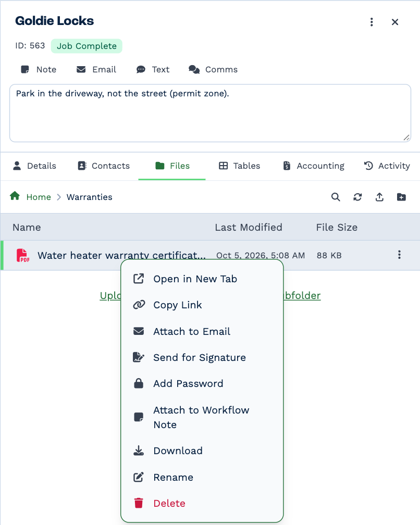Sort by Last Modified column
The width and height of the screenshot is (420, 525).
click(x=249, y=227)
